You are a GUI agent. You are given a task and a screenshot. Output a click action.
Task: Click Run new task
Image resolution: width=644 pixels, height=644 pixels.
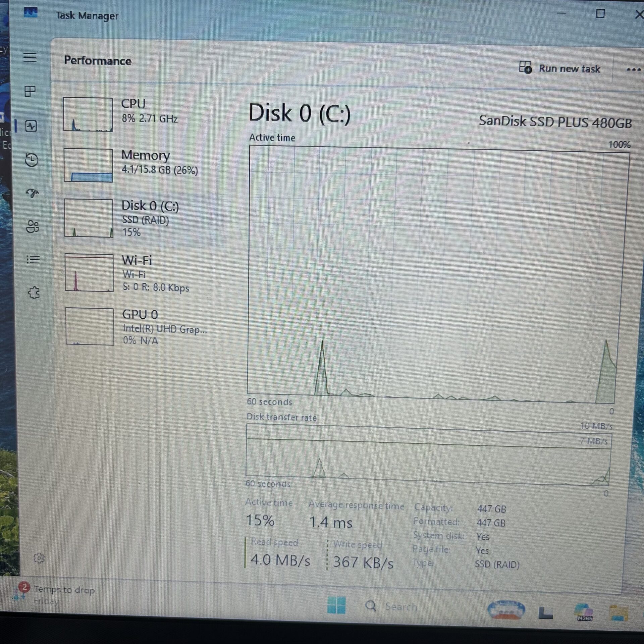559,68
